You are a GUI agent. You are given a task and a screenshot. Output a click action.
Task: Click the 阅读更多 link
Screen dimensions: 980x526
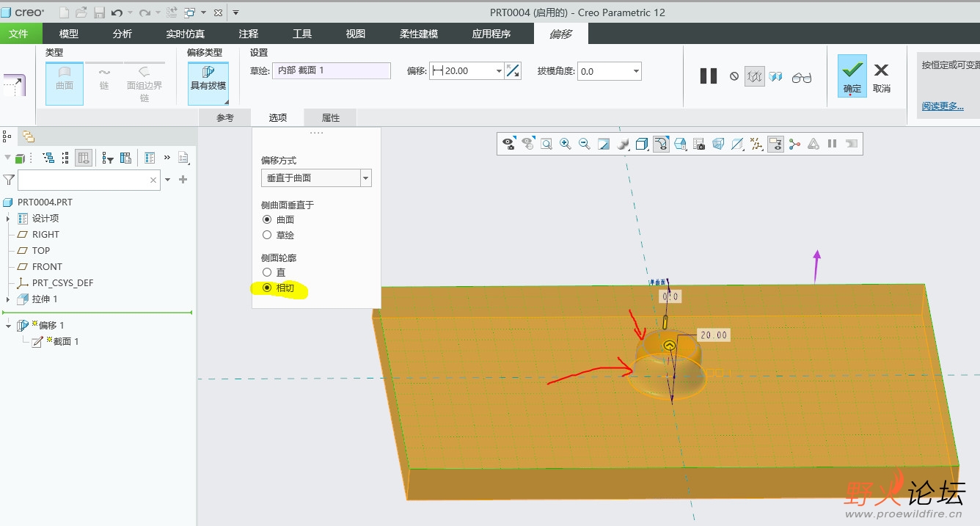943,106
